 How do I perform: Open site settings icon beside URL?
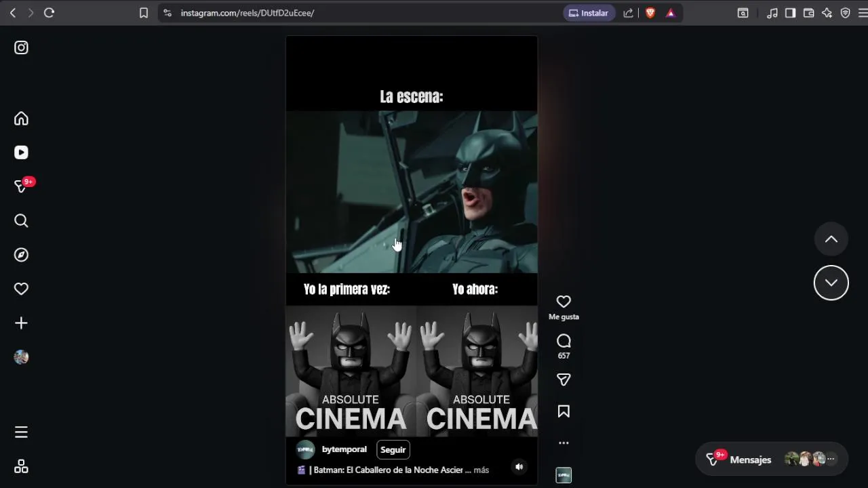(167, 13)
